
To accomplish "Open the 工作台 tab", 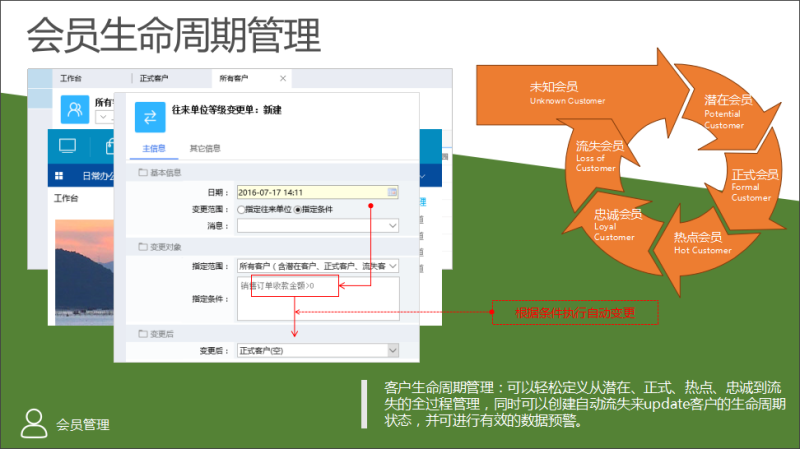I will pyautogui.click(x=70, y=78).
